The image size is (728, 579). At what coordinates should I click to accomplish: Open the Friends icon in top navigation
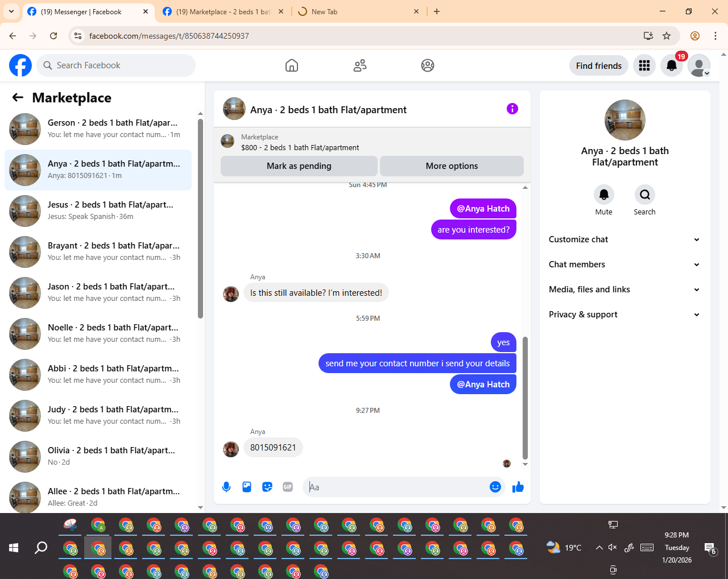click(x=360, y=65)
